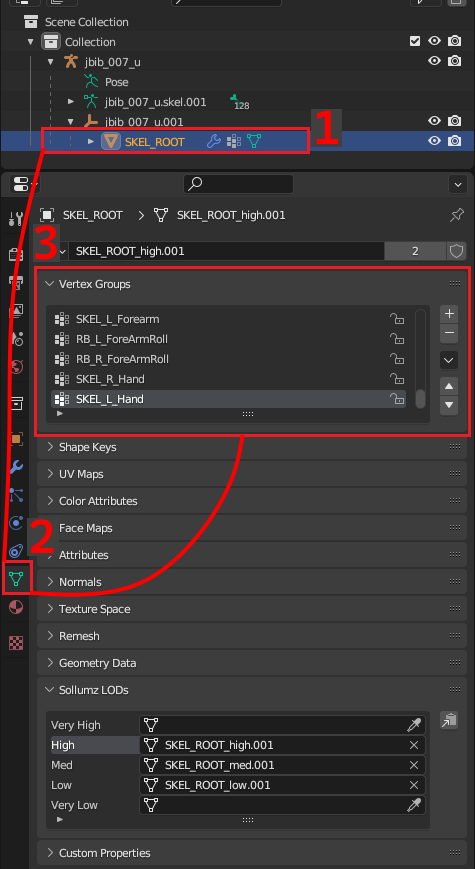Clear the SKEL_ROOT_med.001 LOD slot

click(413, 765)
